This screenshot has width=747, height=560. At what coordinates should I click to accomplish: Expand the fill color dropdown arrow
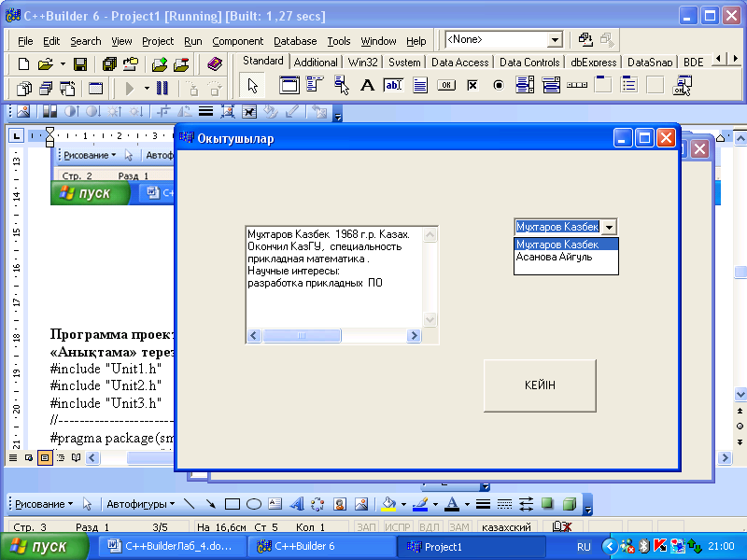[403, 504]
